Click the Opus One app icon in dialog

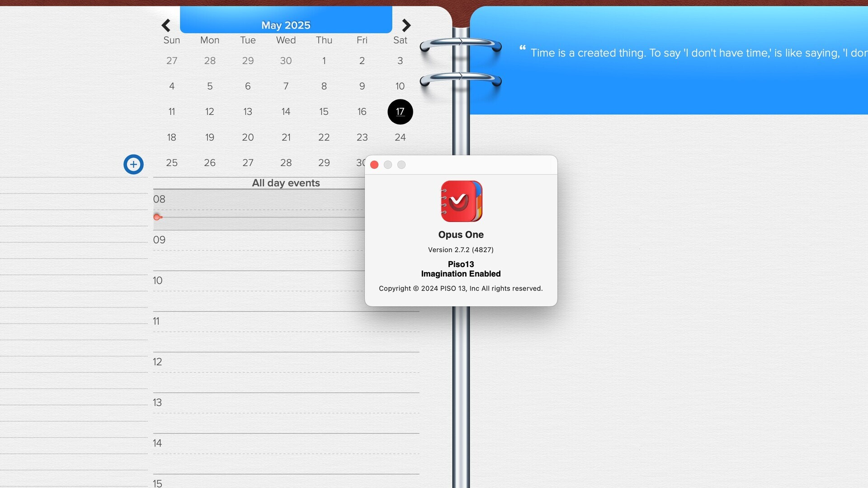tap(461, 201)
